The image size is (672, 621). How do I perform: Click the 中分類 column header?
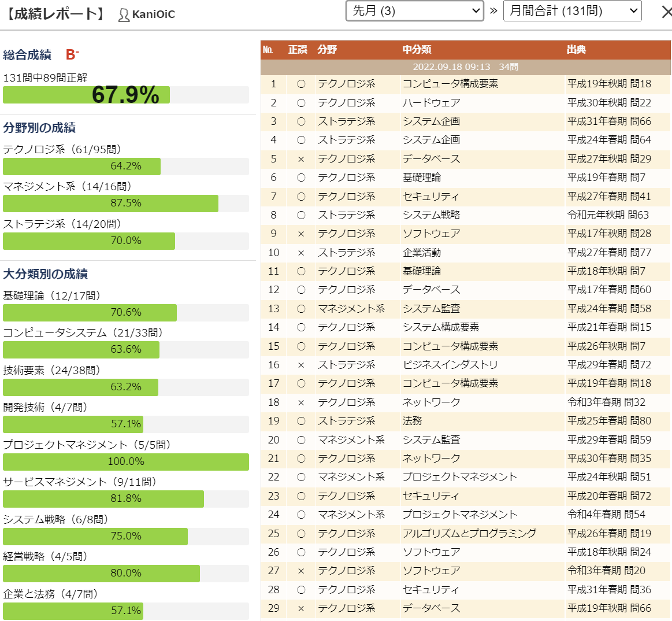pos(417,50)
